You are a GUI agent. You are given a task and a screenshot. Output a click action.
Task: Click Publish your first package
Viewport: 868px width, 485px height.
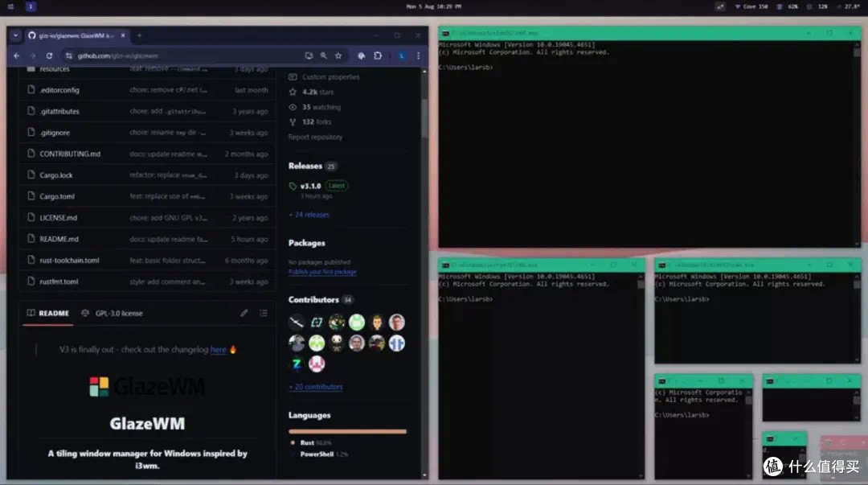click(322, 272)
